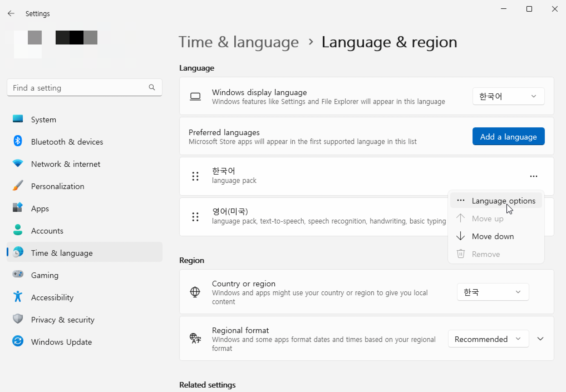Open three-dot menu for 한국어
Viewport: 566px width, 392px height.
(533, 176)
